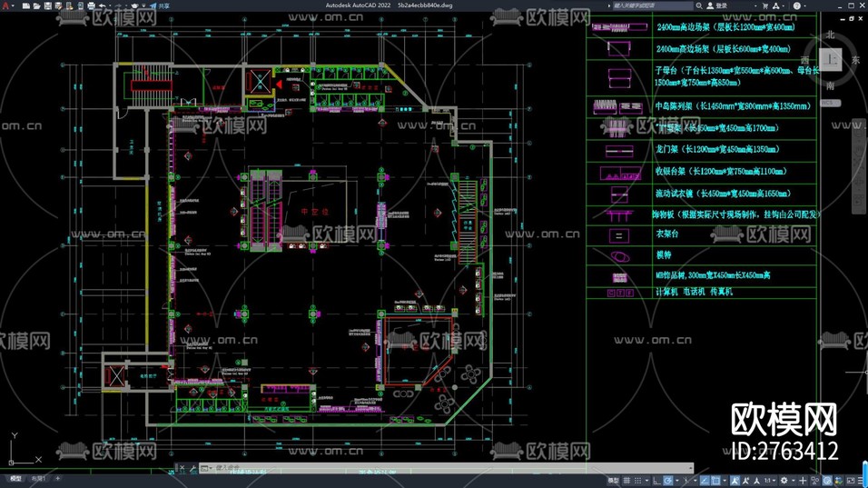868x488 pixels.
Task: Restore the inner drawing window
Action: click(852, 18)
